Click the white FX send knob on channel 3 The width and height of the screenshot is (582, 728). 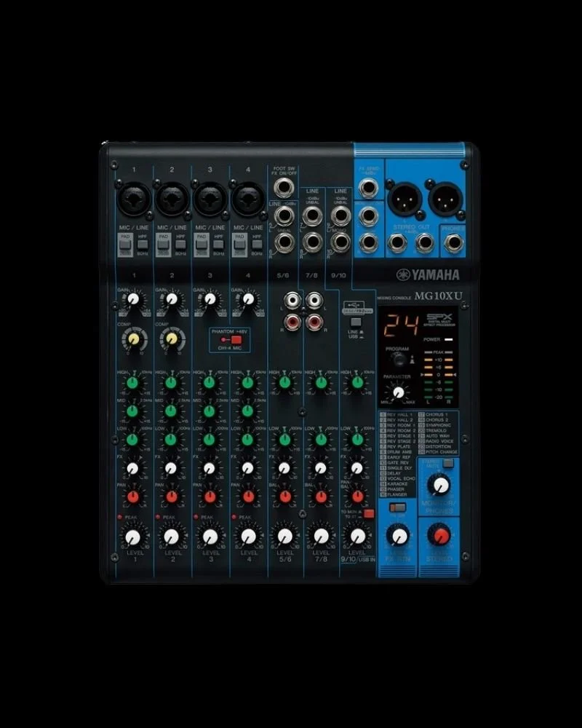(210, 468)
